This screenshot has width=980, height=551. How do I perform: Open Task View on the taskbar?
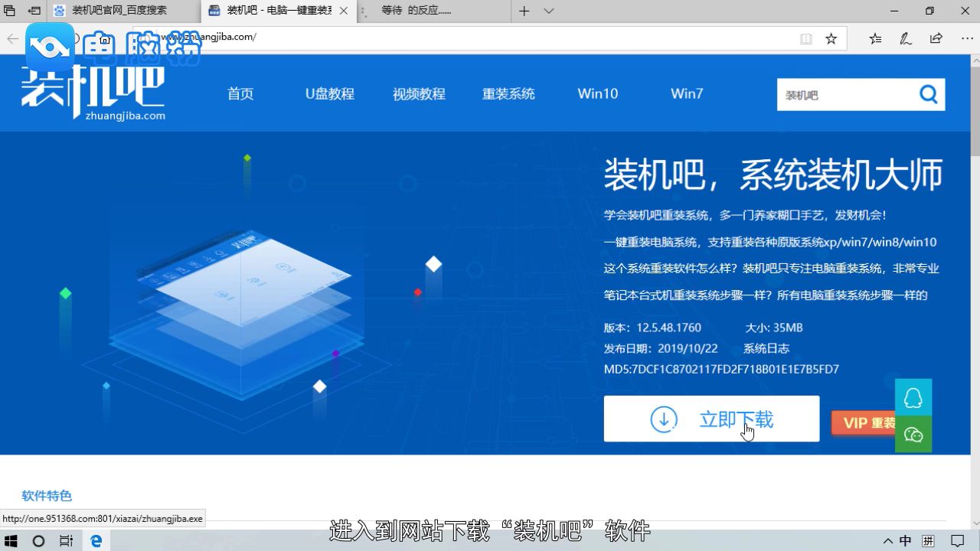(x=67, y=540)
